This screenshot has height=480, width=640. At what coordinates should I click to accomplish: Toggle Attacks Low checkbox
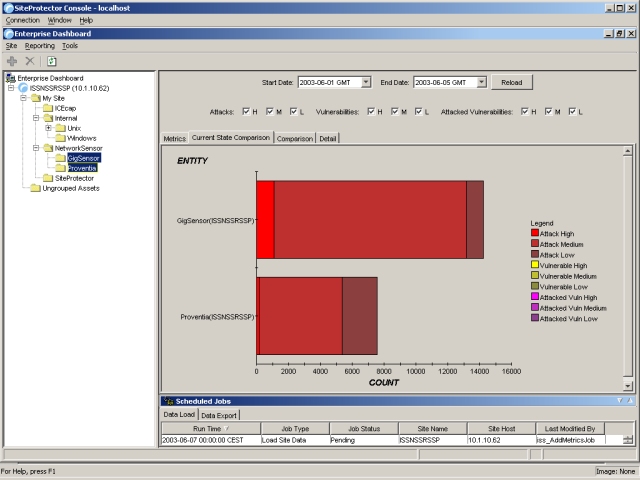[293, 111]
